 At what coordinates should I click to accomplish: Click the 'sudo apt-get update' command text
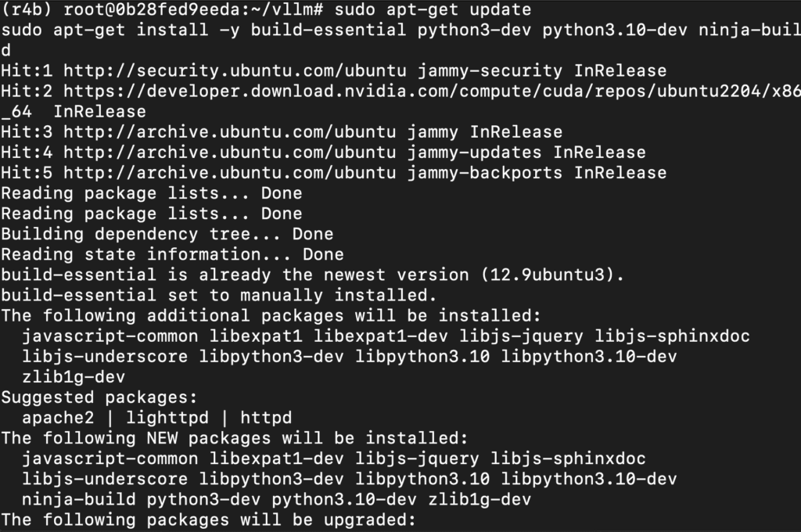point(433,9)
